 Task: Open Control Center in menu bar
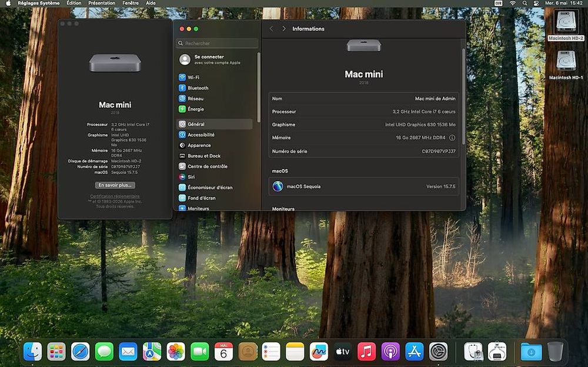(536, 3)
